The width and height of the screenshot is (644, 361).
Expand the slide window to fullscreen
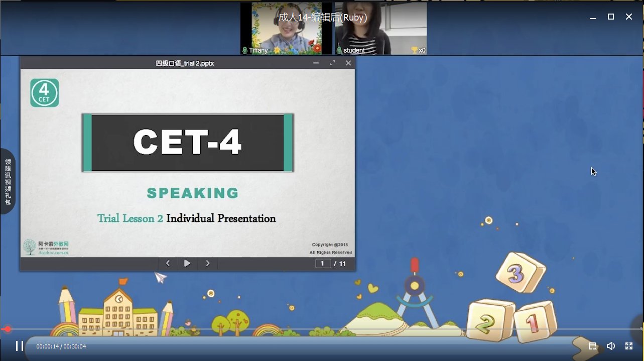coord(332,63)
